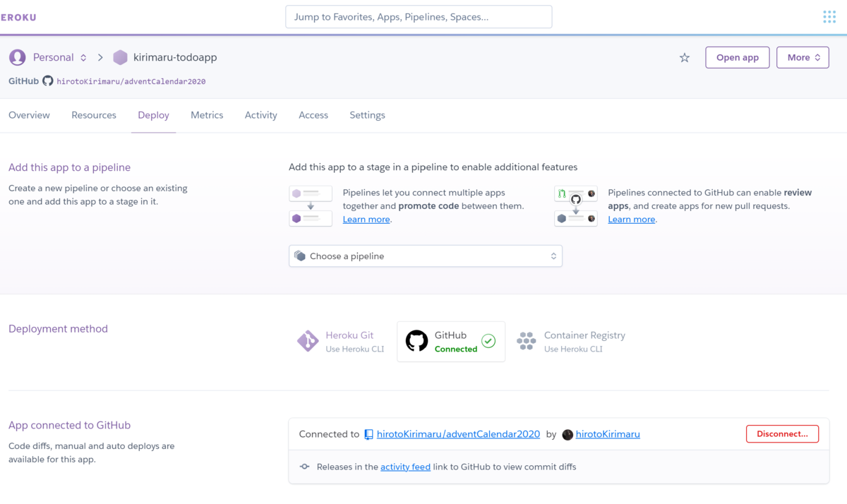Select the Deploy tab
This screenshot has width=847, height=504.
[x=153, y=115]
